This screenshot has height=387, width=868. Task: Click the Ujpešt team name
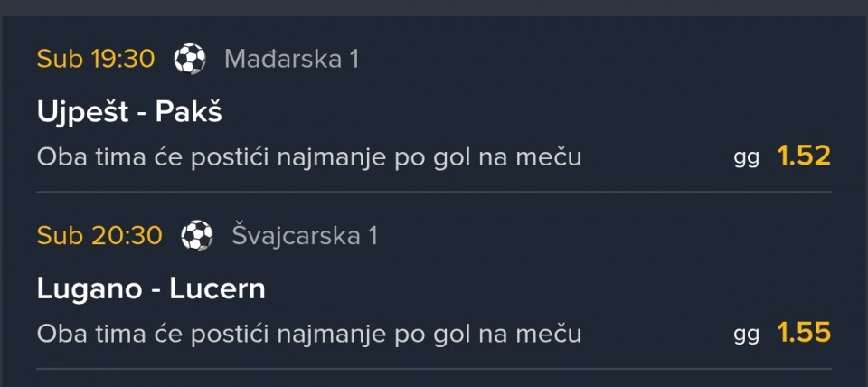(83, 114)
